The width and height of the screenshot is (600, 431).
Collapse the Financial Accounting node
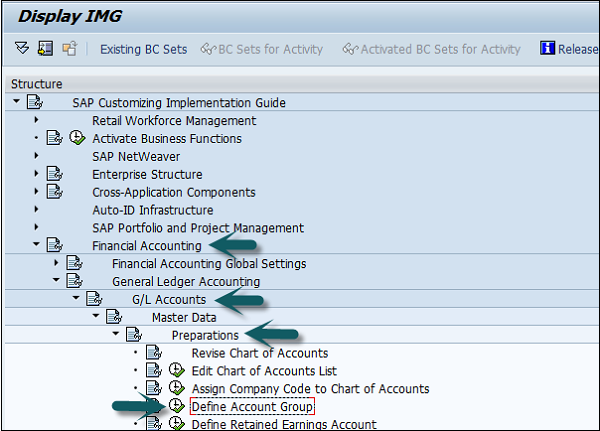tap(36, 246)
